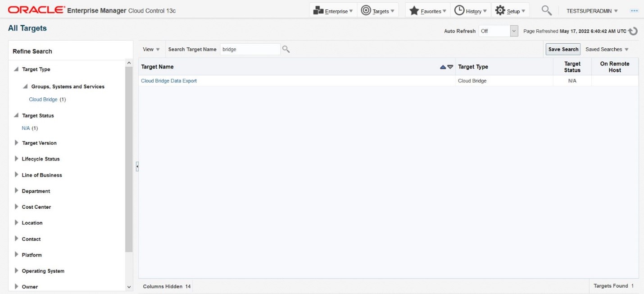Open the TESTSUPERADMIN user menu
This screenshot has height=294, width=644.
(592, 11)
